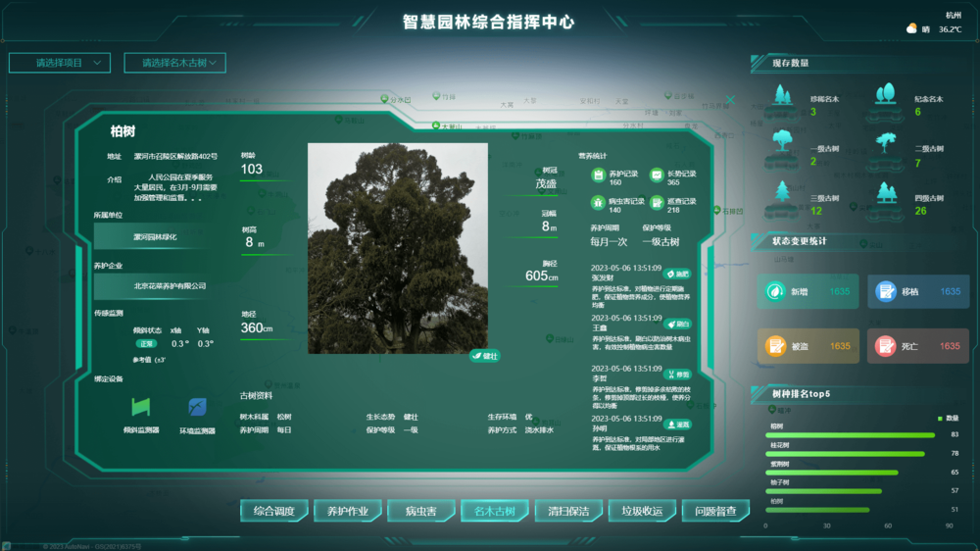
Task: Click the 紫荆树 65 bar in ranking
Action: (x=832, y=473)
